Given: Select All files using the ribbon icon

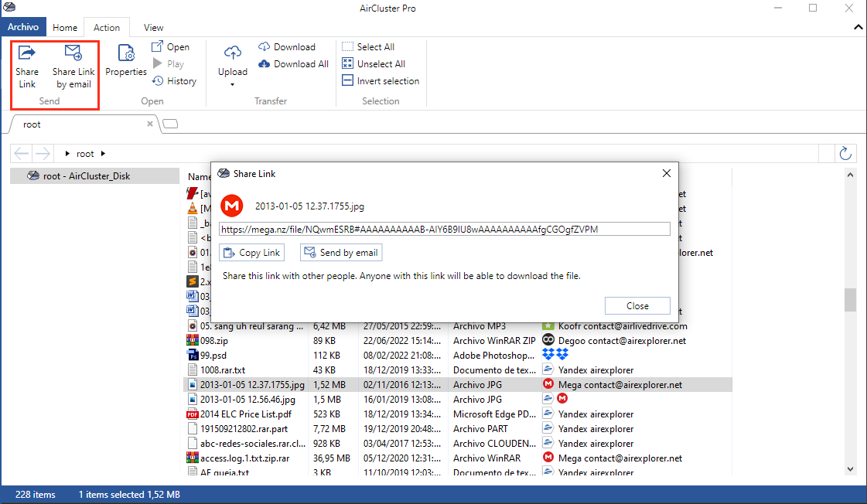Looking at the screenshot, I should [x=348, y=46].
